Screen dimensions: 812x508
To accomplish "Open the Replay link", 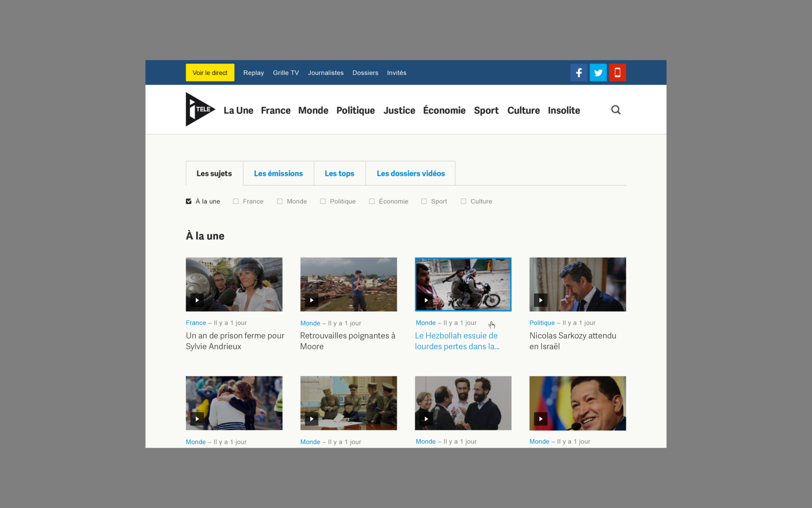I will 253,73.
